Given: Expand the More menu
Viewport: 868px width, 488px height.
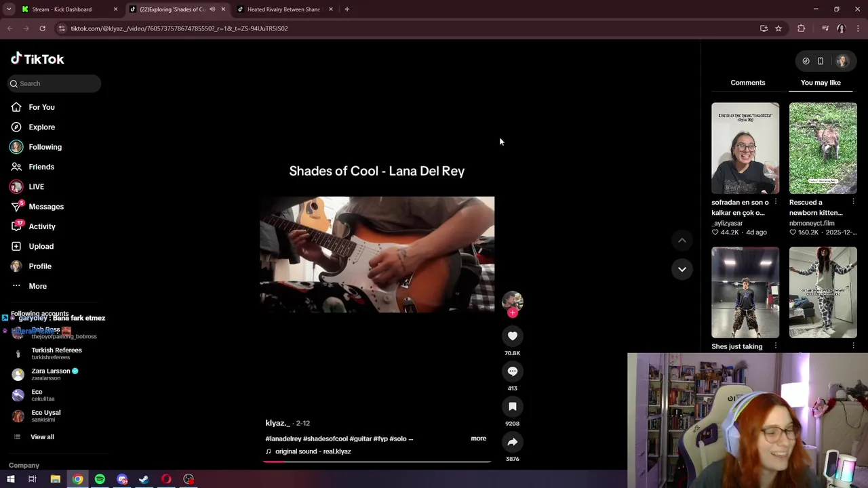Looking at the screenshot, I should (x=37, y=286).
